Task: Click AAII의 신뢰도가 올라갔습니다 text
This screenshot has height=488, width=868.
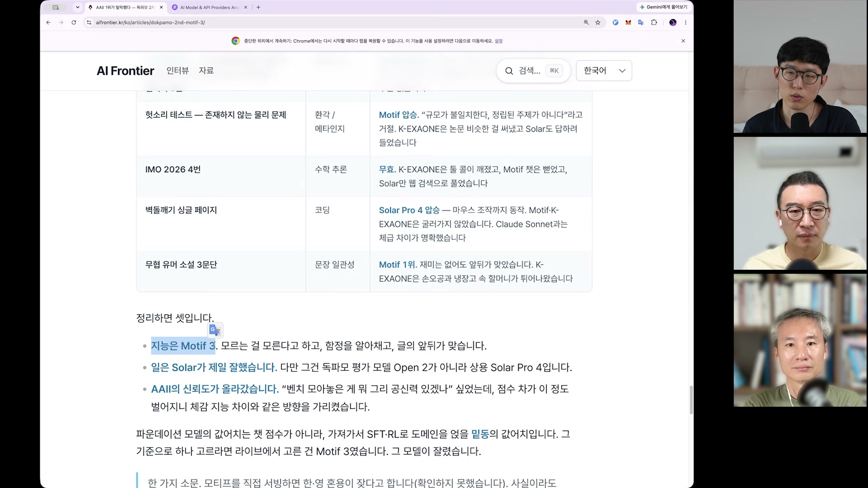Action: [x=215, y=389]
